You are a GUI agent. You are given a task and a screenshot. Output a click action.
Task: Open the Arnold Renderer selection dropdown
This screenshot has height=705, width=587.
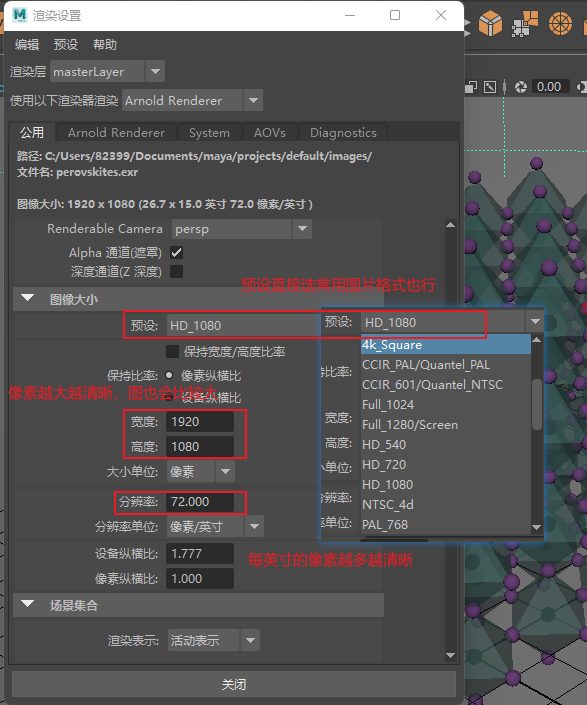(192, 100)
